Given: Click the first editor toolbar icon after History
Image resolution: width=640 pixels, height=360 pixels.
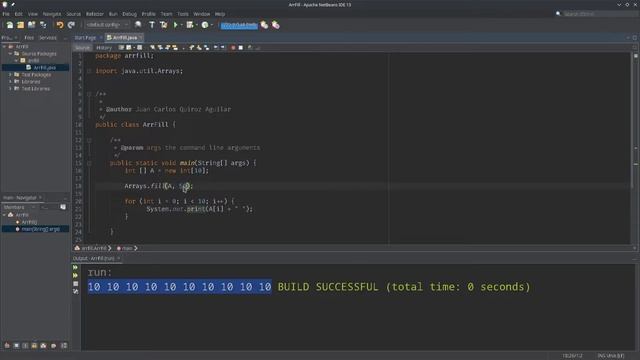Looking at the screenshot, I should point(121,48).
